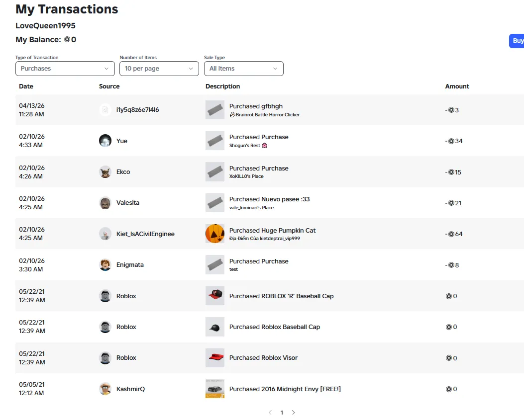Select page number 1 in pagination
This screenshot has height=420, width=524.
pos(282,413)
